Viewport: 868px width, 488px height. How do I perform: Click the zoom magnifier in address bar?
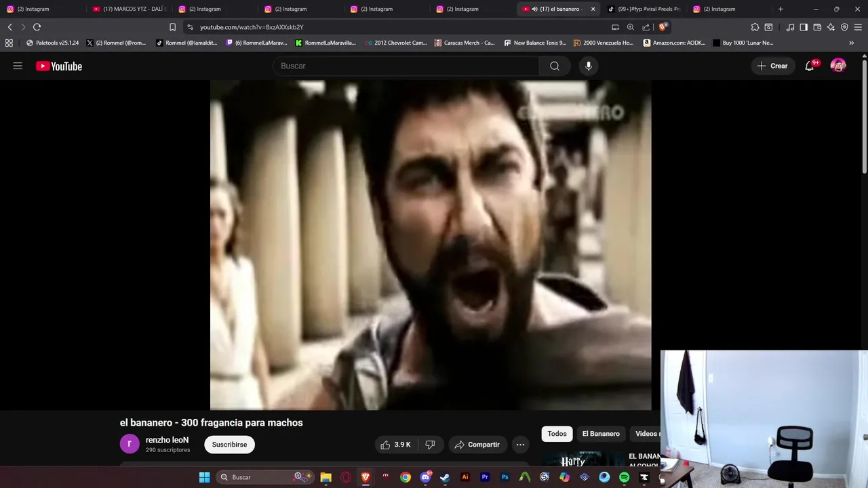631,27
